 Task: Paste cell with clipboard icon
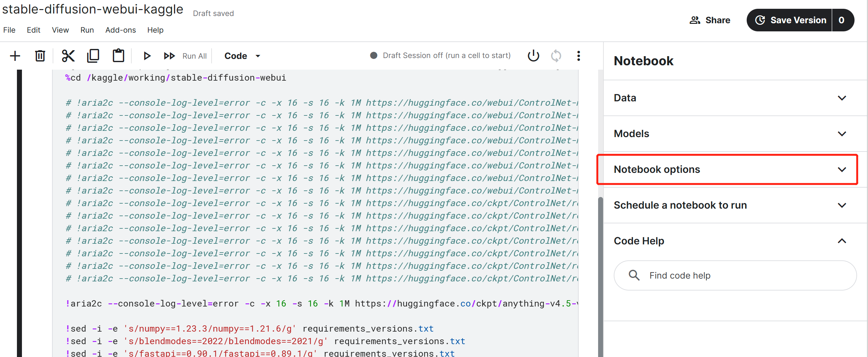click(118, 56)
